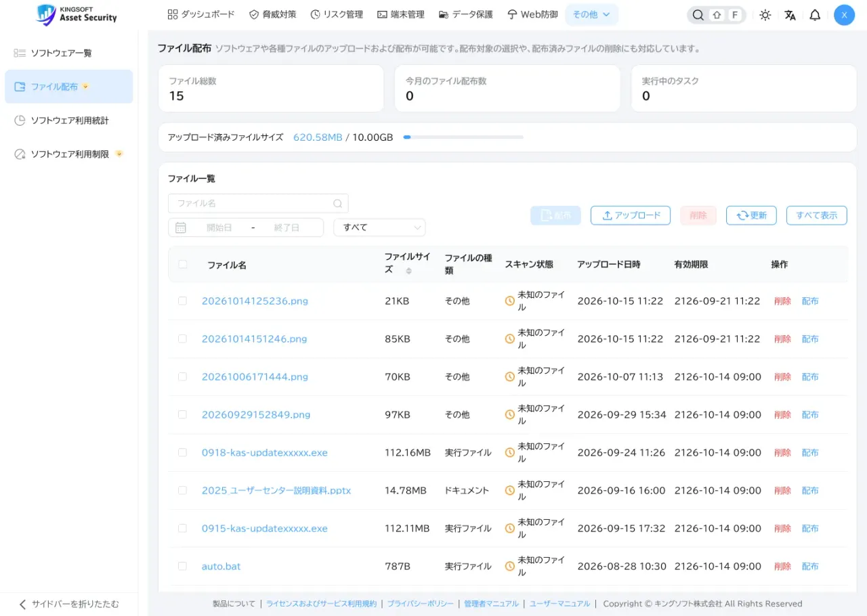The image size is (867, 616).
Task: Click the magnifier in the ファイル名 search box
Action: click(x=338, y=203)
